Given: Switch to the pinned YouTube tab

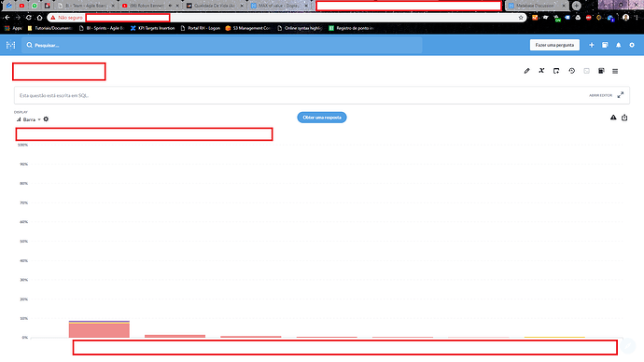Looking at the screenshot, I should [21, 6].
